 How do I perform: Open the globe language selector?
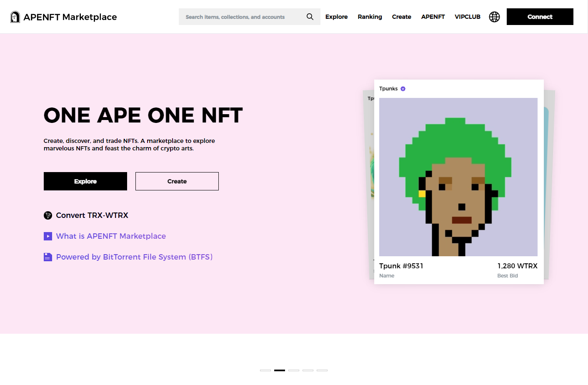click(x=494, y=17)
